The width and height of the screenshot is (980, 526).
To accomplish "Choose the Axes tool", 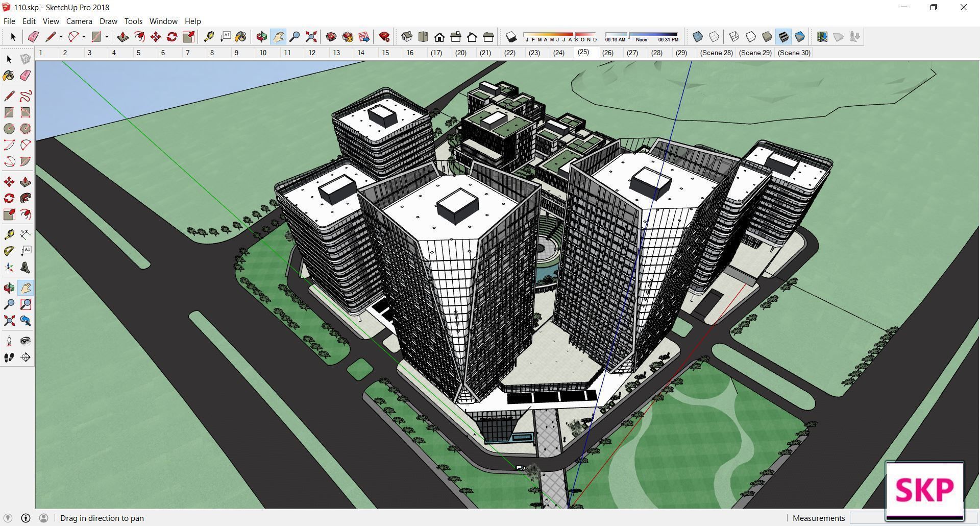I will pyautogui.click(x=9, y=267).
